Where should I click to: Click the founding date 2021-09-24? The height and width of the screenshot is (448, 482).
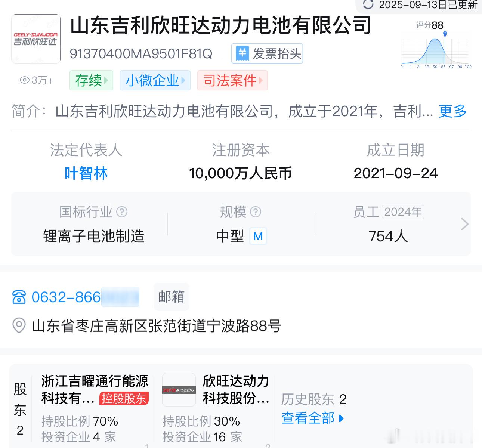(396, 173)
